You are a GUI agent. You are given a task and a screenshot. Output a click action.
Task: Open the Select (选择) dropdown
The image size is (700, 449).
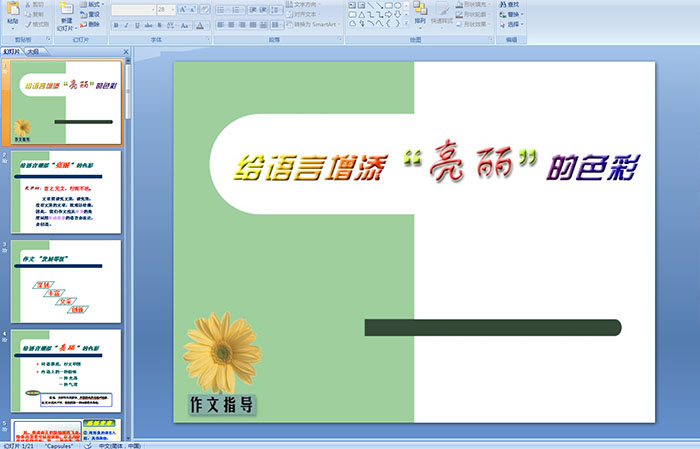pyautogui.click(x=512, y=24)
